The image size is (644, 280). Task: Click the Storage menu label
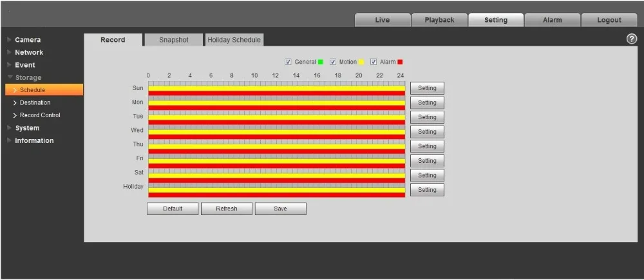pyautogui.click(x=28, y=78)
